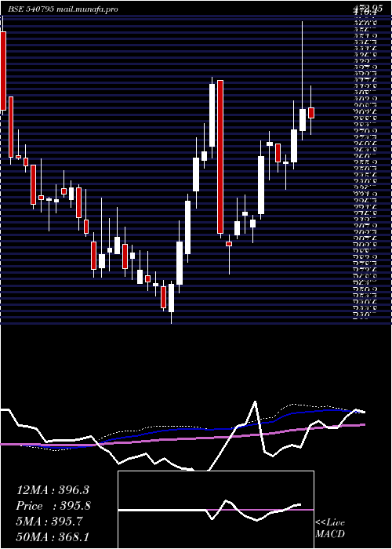This screenshot has height=549, width=392.
Task: Select the Price : 395.8 reading
Action: click(53, 506)
